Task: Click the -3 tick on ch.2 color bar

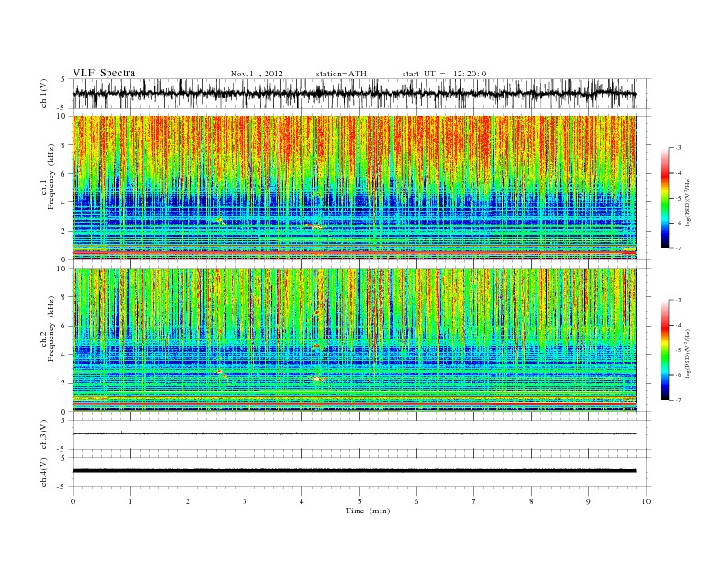Action: point(678,300)
